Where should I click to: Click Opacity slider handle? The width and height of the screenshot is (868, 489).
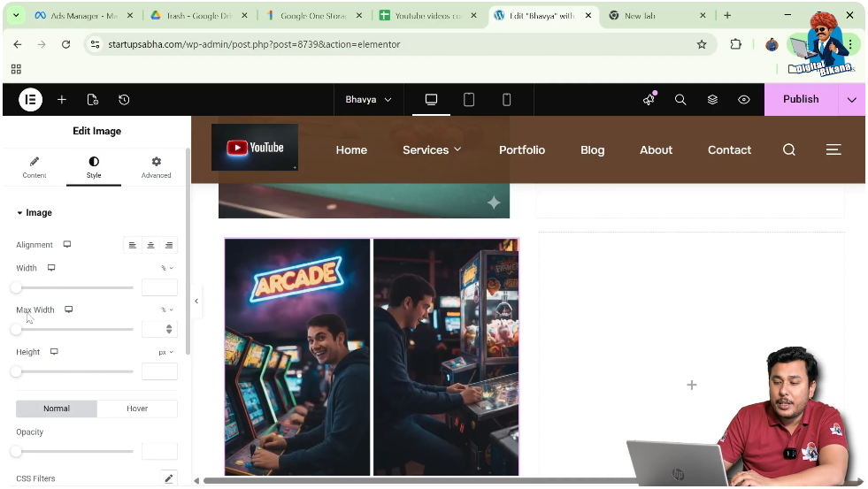point(16,451)
